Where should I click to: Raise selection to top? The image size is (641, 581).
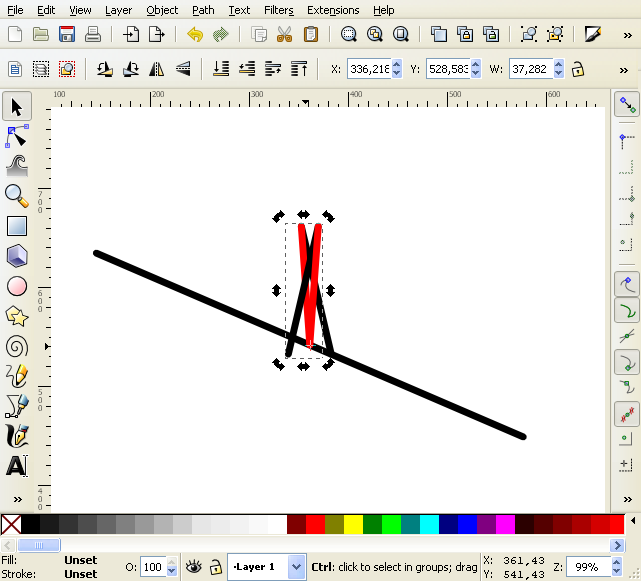pos(299,69)
